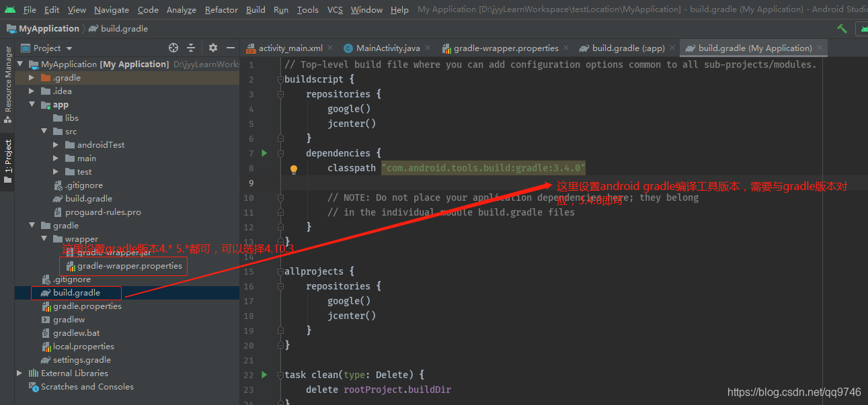868x405 pixels.
Task: Open the Project view dropdown
Action: 47,48
